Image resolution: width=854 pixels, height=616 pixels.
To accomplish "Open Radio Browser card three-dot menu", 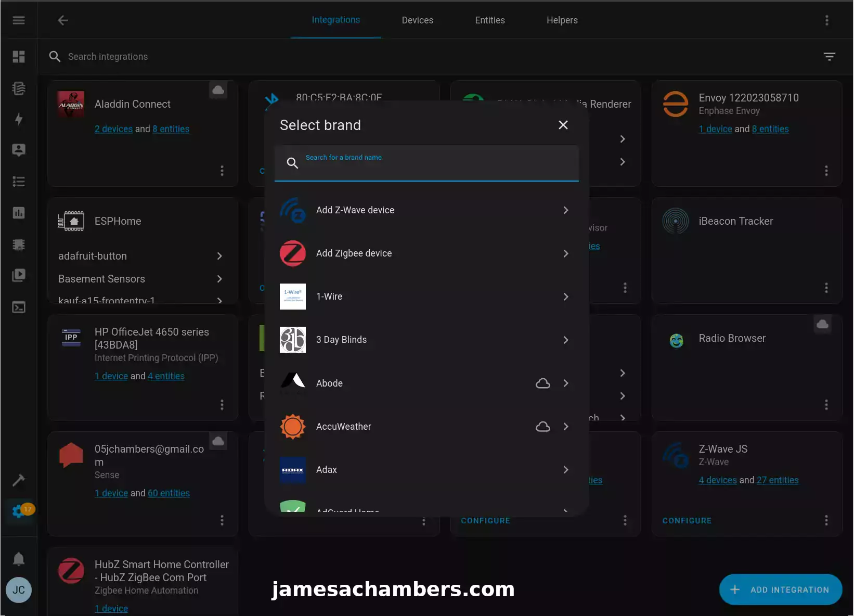I will [x=826, y=404].
